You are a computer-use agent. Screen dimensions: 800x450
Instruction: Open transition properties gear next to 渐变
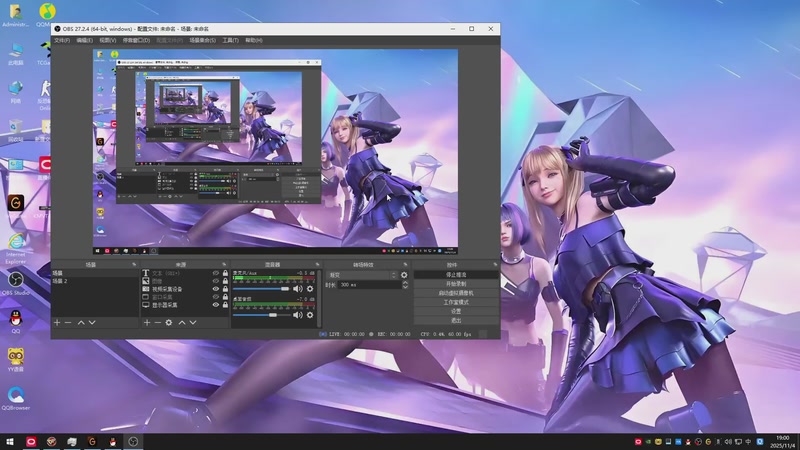tap(404, 275)
